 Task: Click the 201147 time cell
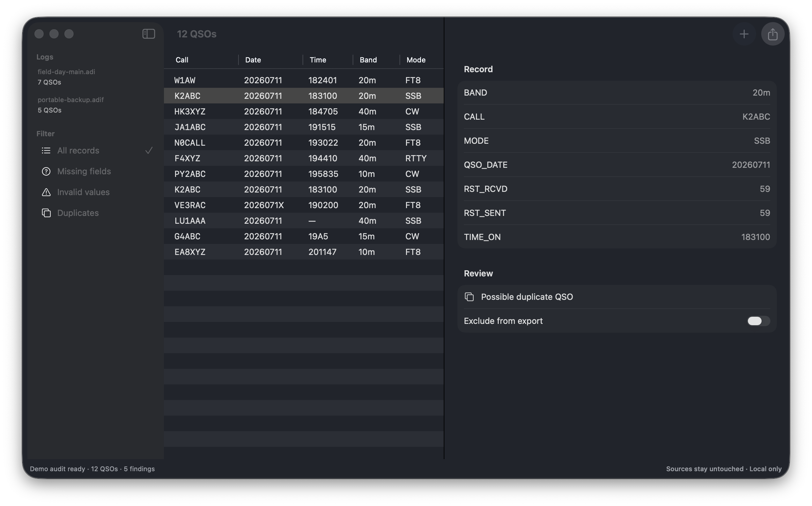click(322, 252)
